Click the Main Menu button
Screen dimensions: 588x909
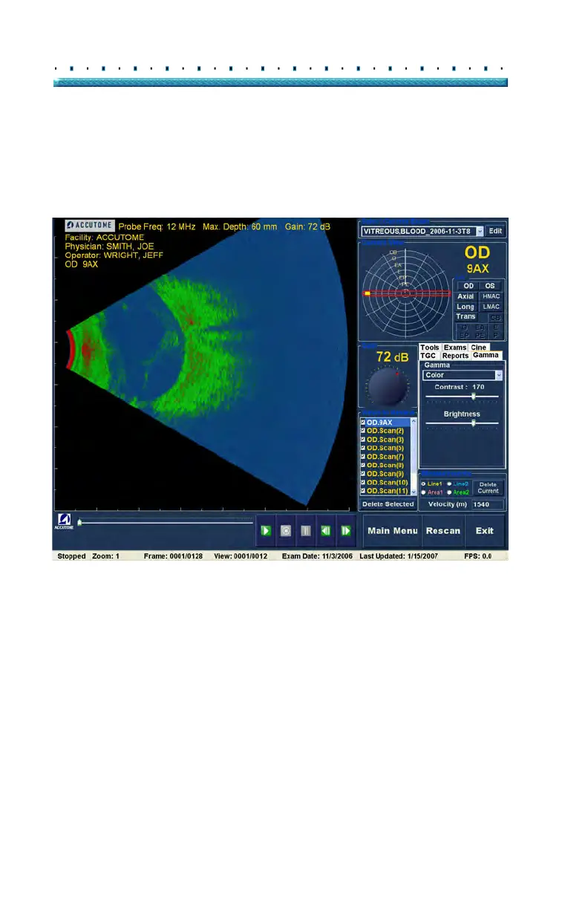(392, 531)
